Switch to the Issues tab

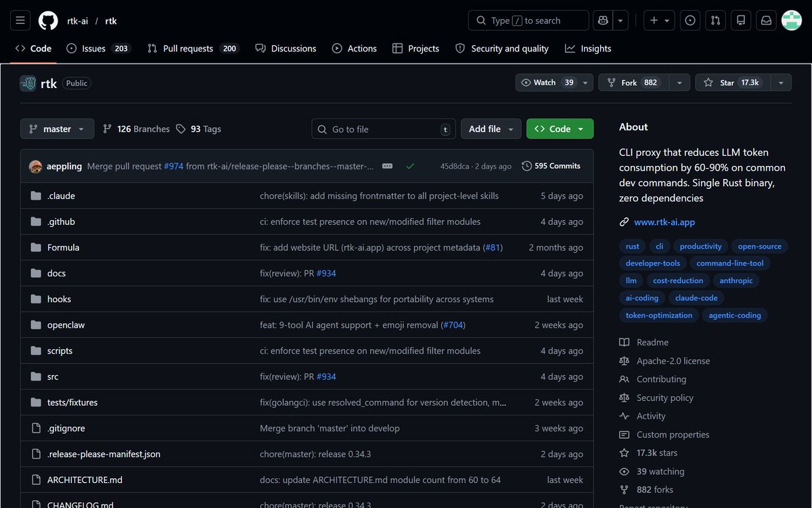click(x=98, y=49)
